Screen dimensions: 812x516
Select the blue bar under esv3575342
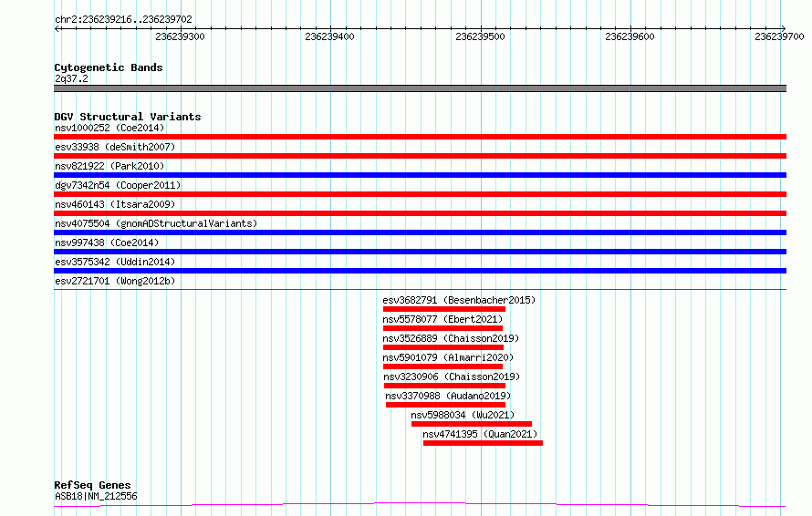pos(420,271)
